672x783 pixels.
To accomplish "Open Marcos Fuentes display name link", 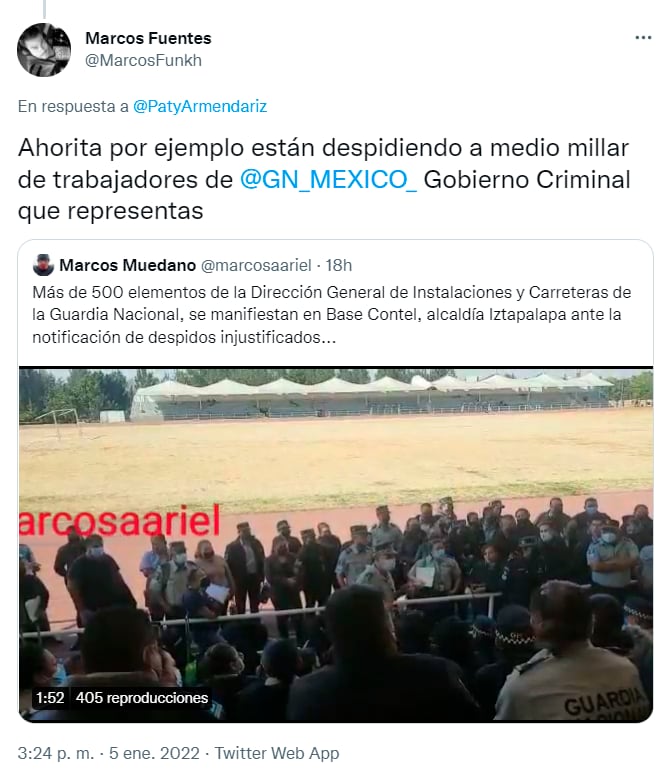I will tap(148, 38).
